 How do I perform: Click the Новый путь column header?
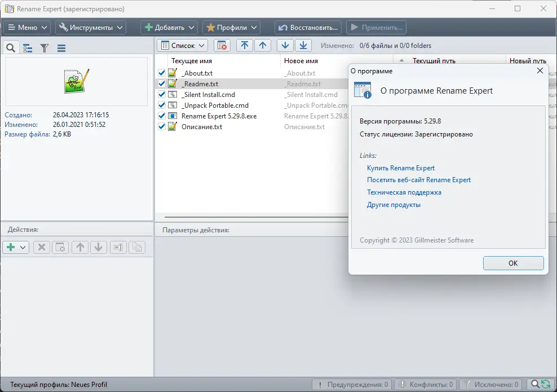tap(528, 61)
